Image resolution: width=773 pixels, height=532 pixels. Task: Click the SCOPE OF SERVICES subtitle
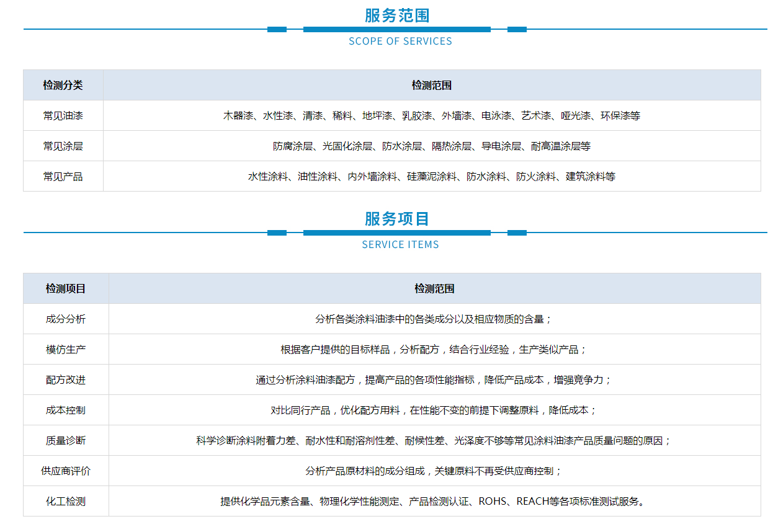click(x=400, y=42)
